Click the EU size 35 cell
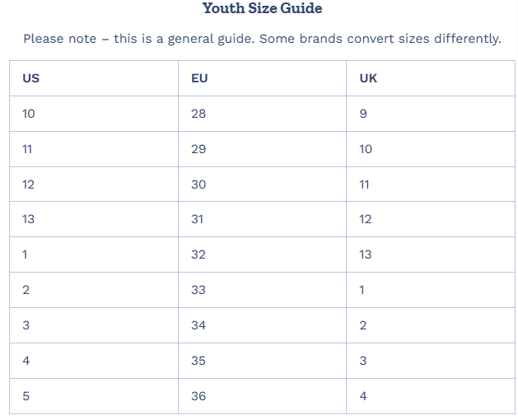This screenshot has width=518, height=420. pos(263,361)
